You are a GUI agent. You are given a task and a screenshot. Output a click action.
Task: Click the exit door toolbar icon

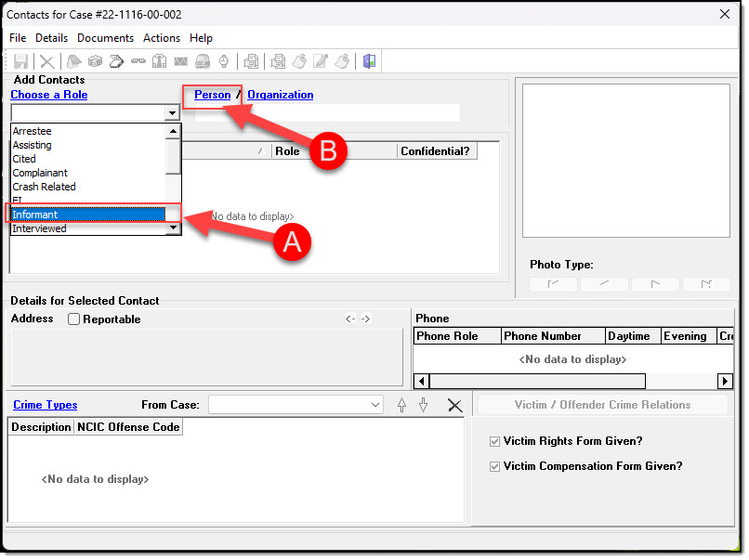[369, 62]
